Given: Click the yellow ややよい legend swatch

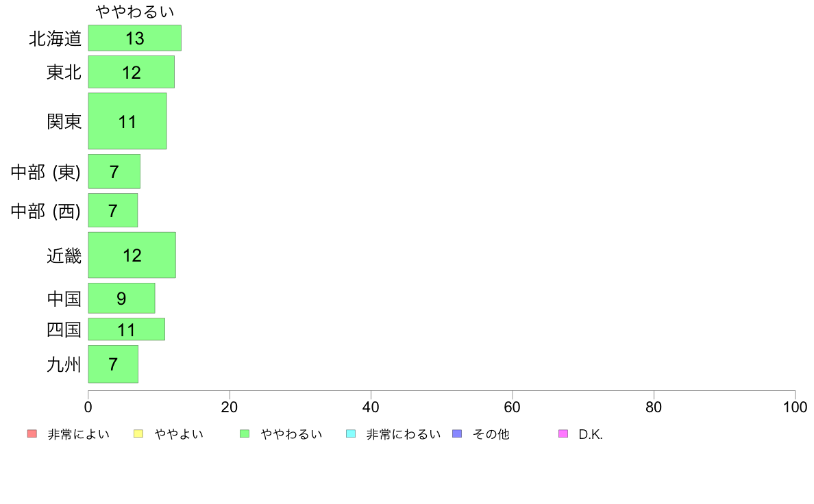Looking at the screenshot, I should (x=138, y=434).
